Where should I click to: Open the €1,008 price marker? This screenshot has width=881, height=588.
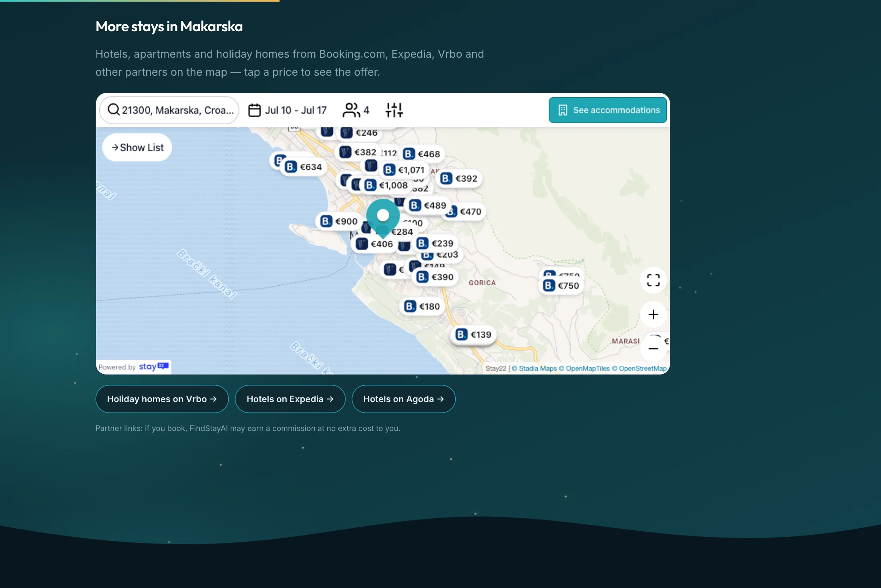[x=386, y=185]
